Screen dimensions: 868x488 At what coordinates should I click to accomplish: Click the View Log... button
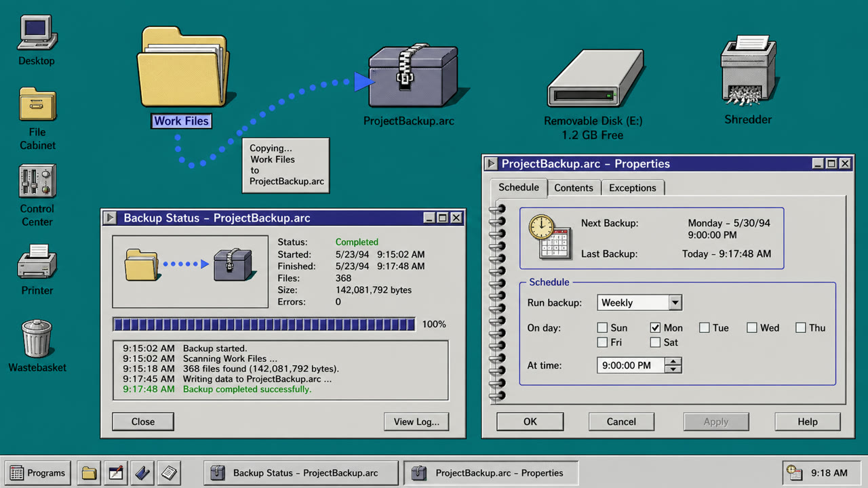pos(416,422)
